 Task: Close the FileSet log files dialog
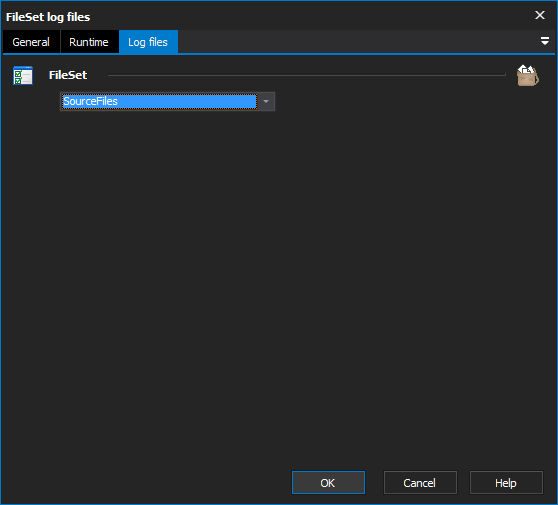tap(540, 15)
